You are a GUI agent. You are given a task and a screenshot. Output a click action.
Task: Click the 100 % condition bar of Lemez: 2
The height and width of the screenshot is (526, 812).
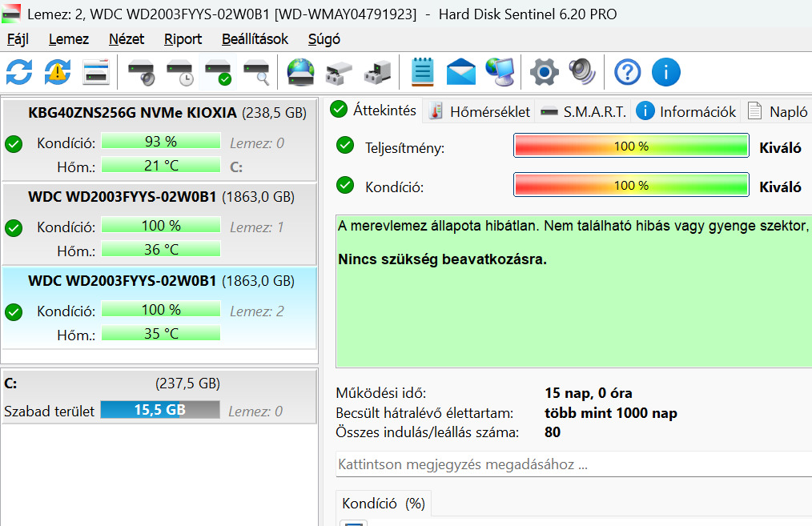pyautogui.click(x=161, y=309)
